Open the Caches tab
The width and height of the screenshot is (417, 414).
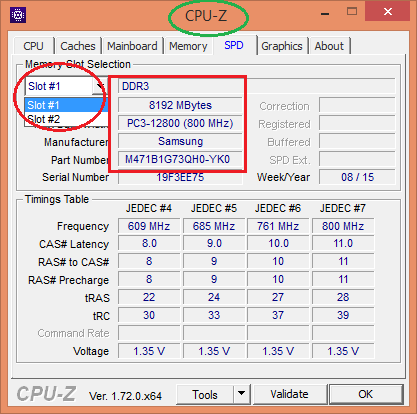click(x=78, y=46)
